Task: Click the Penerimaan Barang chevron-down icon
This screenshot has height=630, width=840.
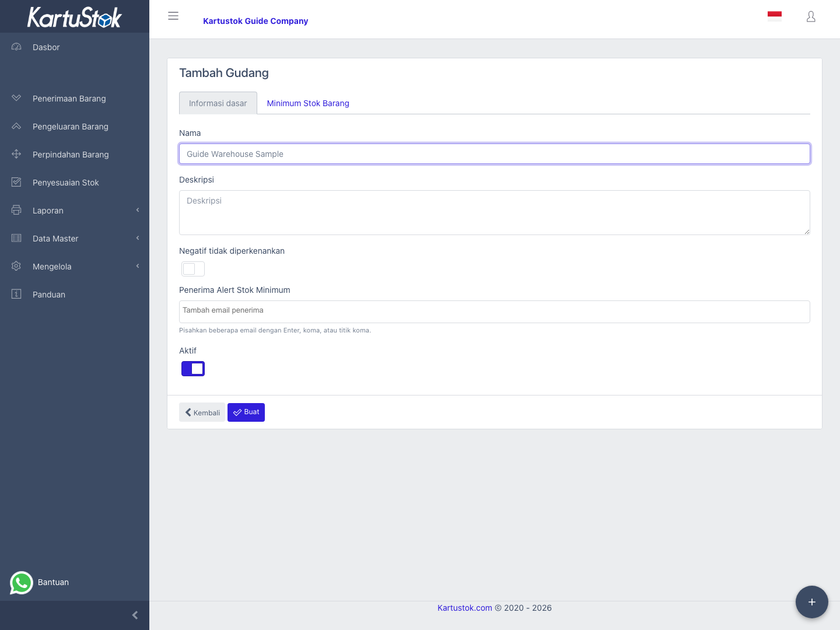Action: pyautogui.click(x=16, y=98)
